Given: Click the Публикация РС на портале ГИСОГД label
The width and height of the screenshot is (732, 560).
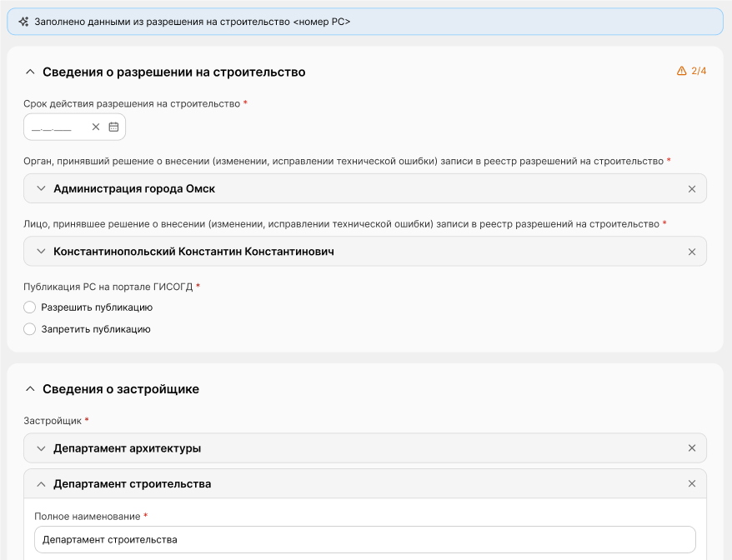Looking at the screenshot, I should (x=108, y=287).
